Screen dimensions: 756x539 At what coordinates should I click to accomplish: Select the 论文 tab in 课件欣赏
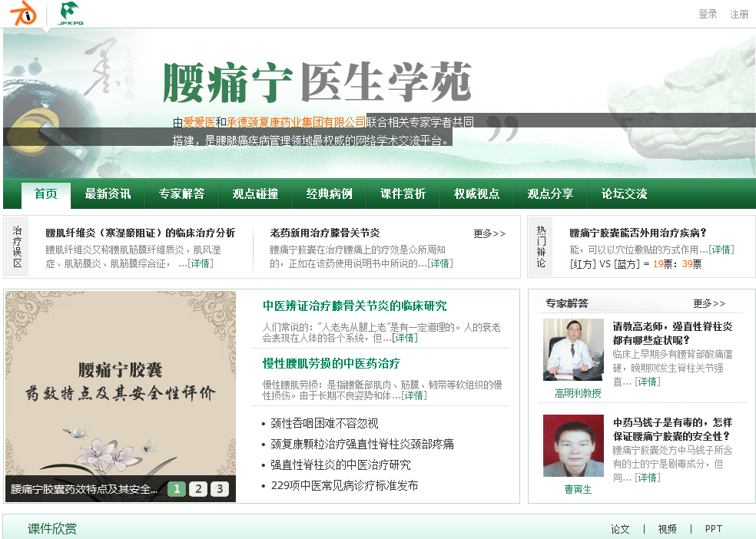620,529
